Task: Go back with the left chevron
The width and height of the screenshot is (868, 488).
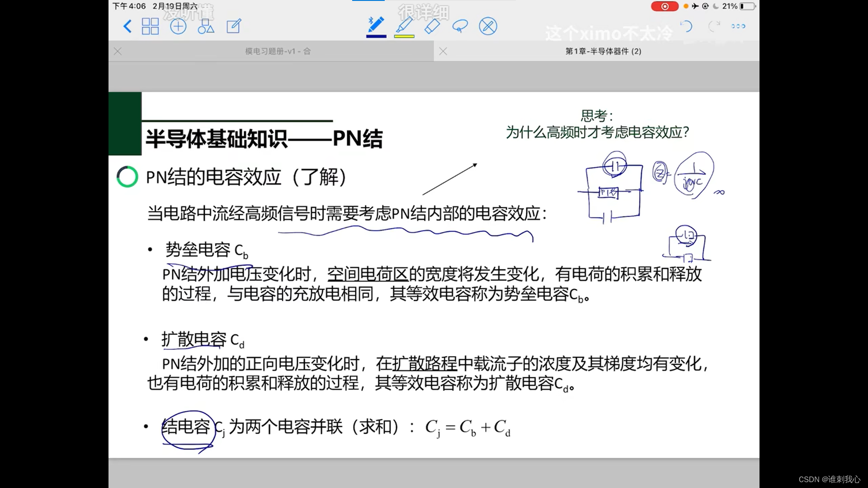Action: [x=127, y=26]
